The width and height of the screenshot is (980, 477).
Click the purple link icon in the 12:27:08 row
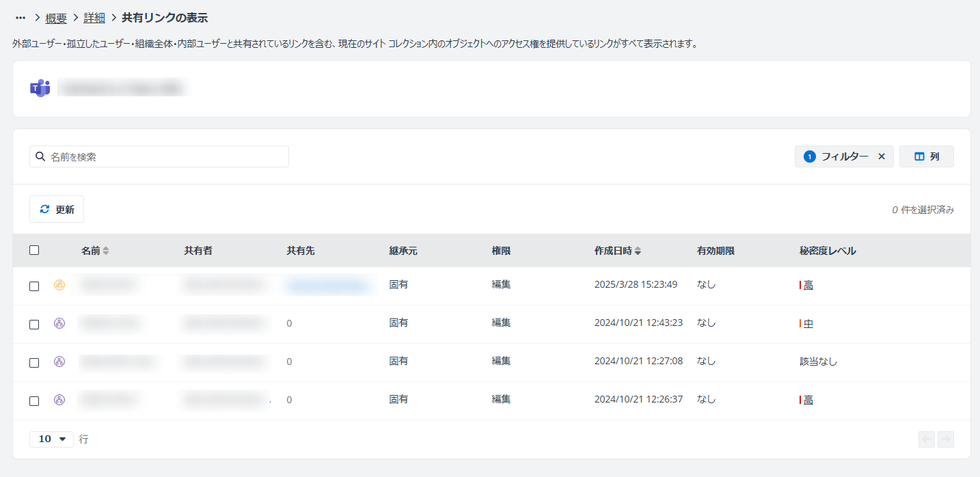pos(59,362)
